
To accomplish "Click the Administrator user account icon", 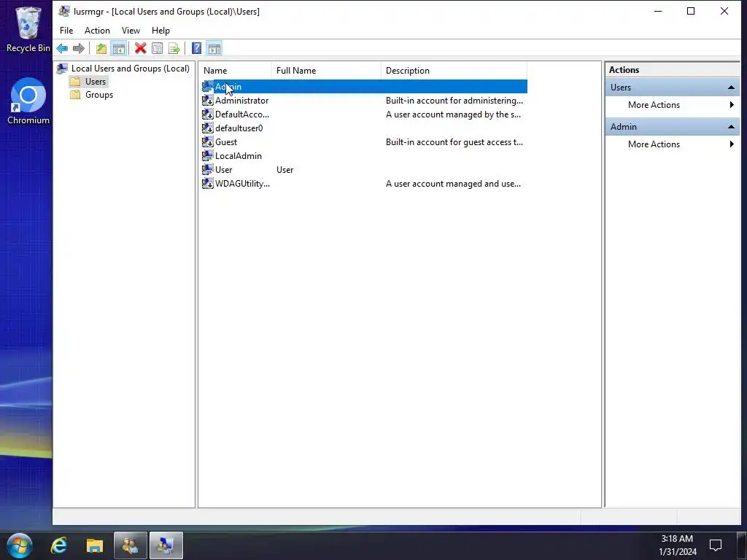I will point(208,101).
